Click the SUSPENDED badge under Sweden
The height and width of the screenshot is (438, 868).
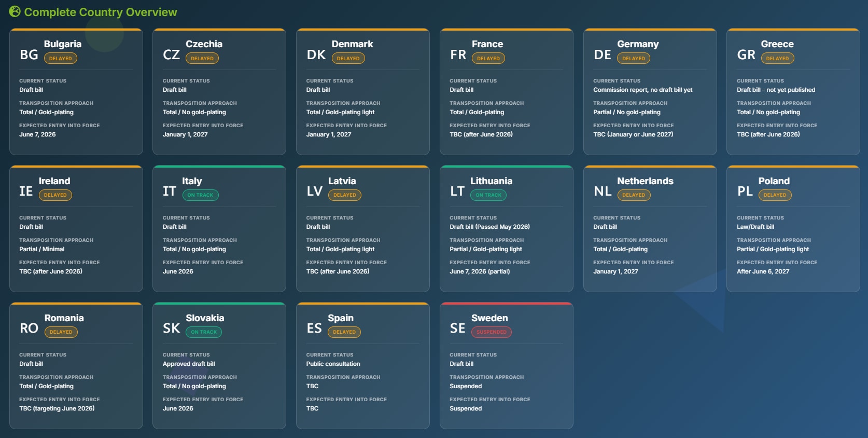click(492, 332)
